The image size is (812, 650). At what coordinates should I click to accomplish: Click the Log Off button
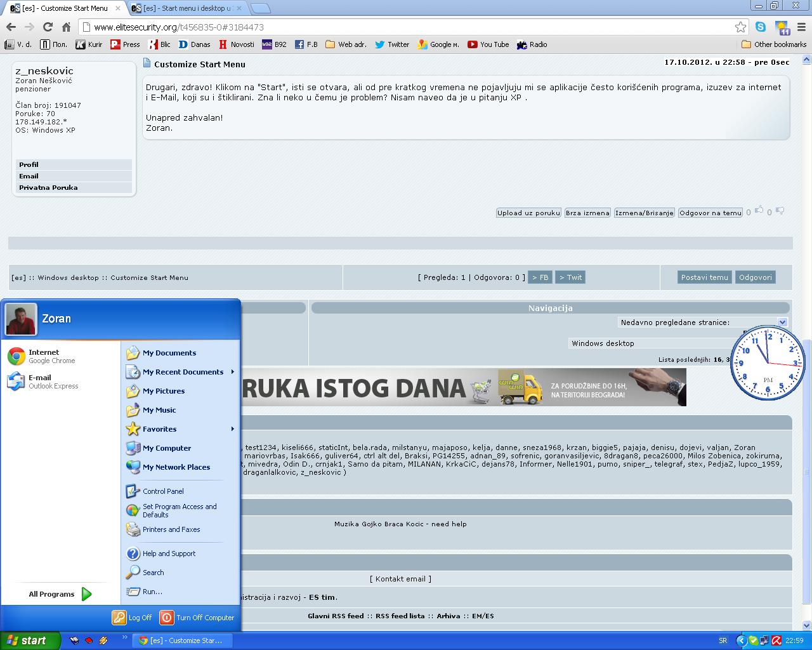[133, 618]
